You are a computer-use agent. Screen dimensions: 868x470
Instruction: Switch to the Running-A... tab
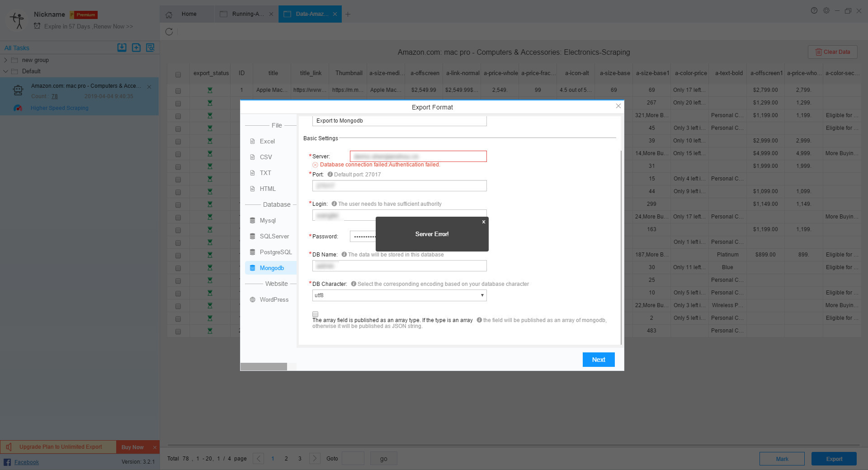click(x=246, y=14)
